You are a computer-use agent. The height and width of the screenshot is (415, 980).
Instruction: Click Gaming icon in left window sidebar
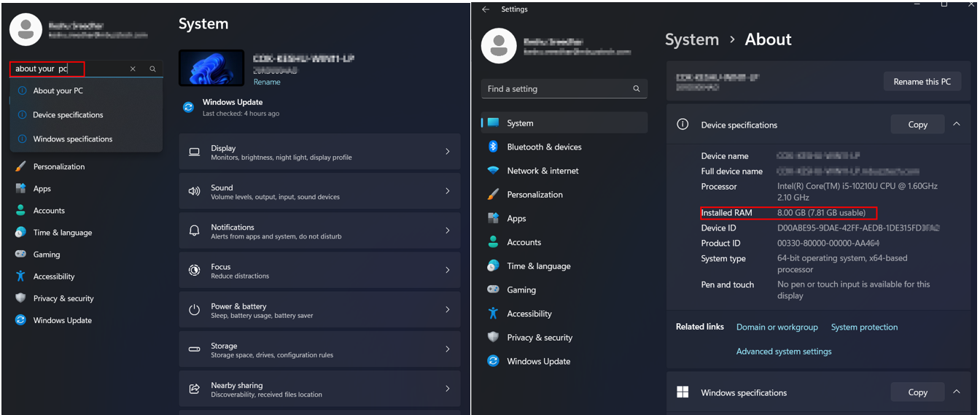coord(20,254)
